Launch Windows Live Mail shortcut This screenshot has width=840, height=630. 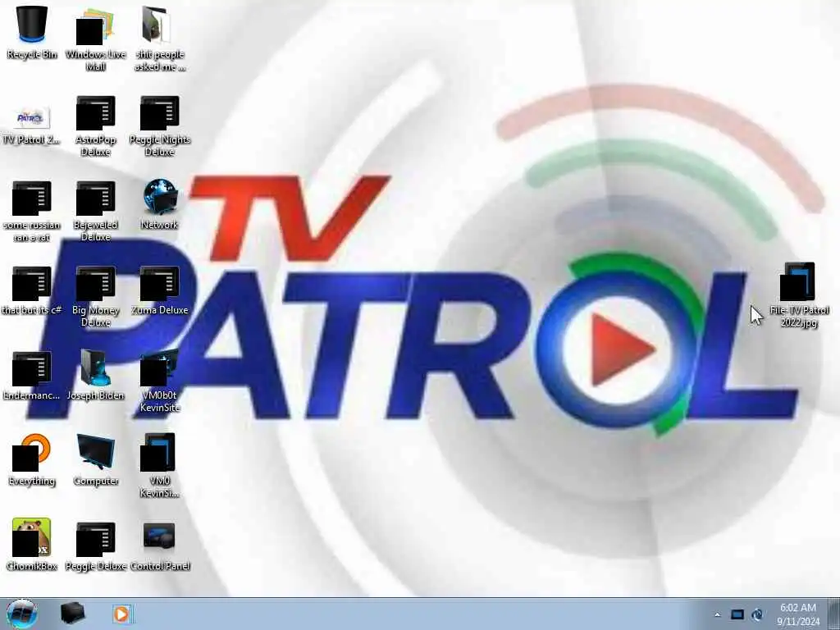click(x=95, y=38)
